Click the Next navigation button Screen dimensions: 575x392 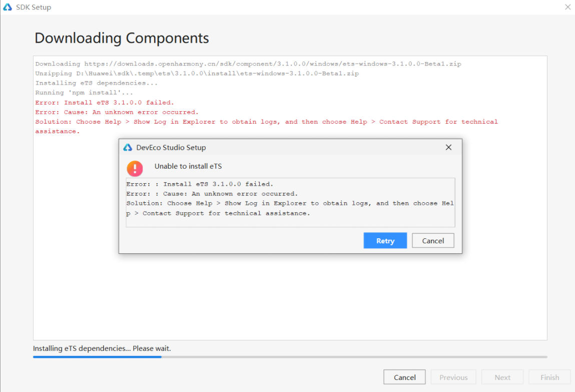[x=502, y=377]
